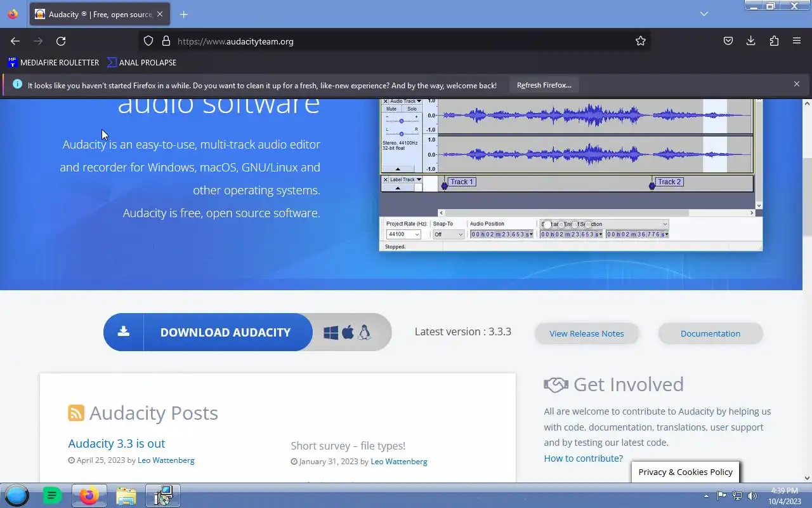Open the Save to Pocket icon
Screen dimensions: 812x508
point(728,41)
